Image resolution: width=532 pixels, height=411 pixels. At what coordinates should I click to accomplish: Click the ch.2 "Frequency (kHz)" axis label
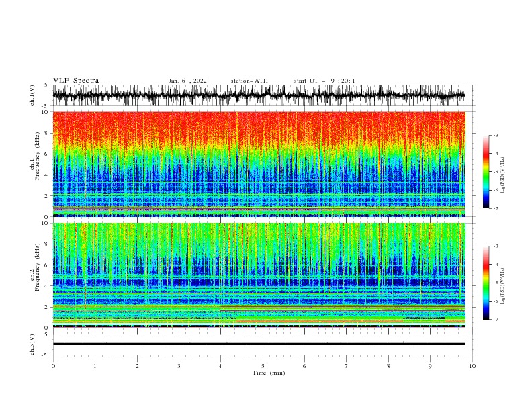pos(38,267)
